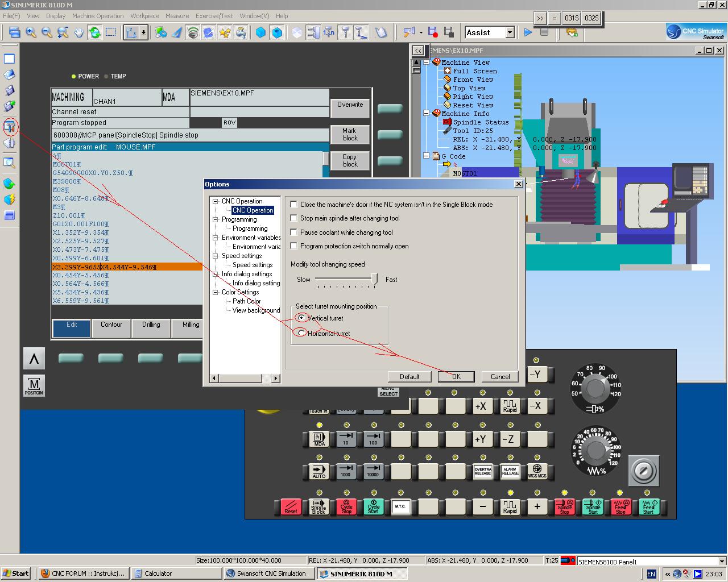Click the MDA mode key

click(319, 439)
